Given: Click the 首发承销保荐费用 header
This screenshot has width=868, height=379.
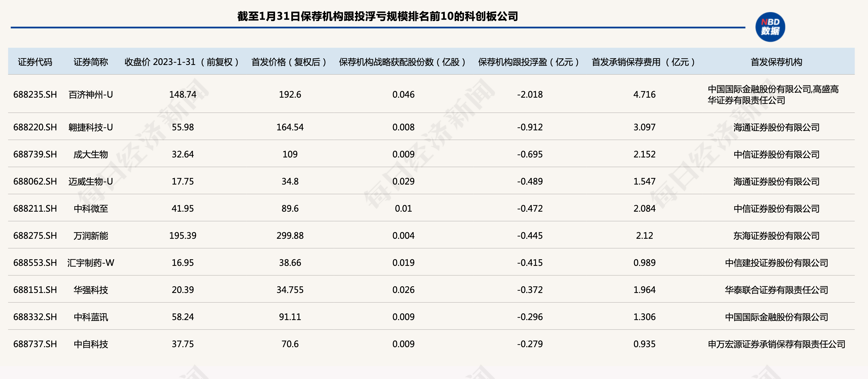Looking at the screenshot, I should tap(644, 62).
